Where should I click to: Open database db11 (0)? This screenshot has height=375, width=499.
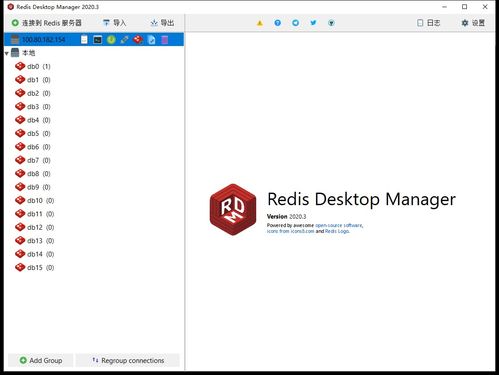point(35,214)
